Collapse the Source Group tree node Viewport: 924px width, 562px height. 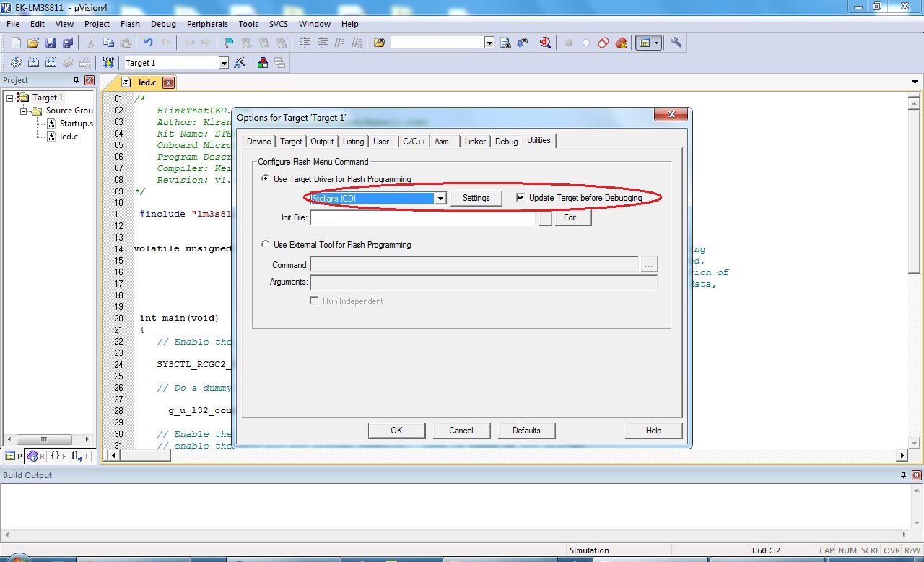coord(24,111)
